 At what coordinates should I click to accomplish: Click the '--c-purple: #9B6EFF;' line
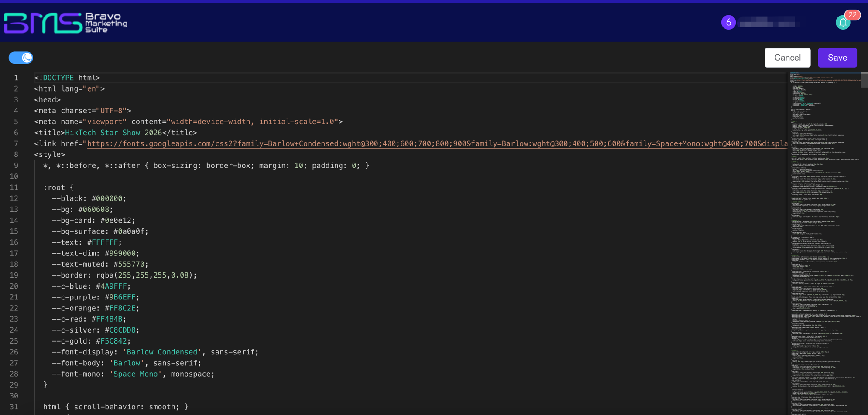(x=96, y=297)
